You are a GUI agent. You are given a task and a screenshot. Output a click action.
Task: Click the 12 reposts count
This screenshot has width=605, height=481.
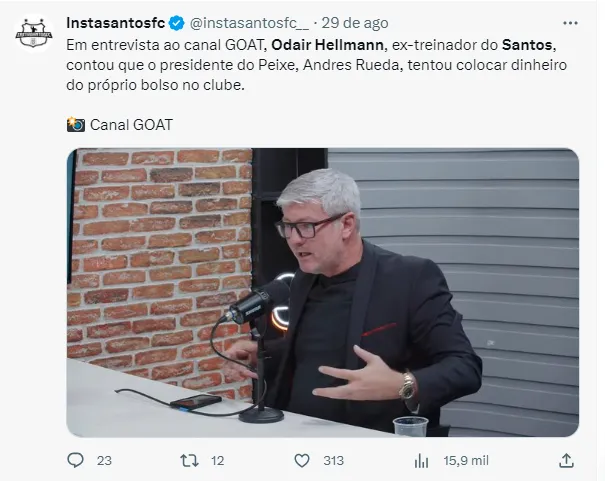(218, 461)
